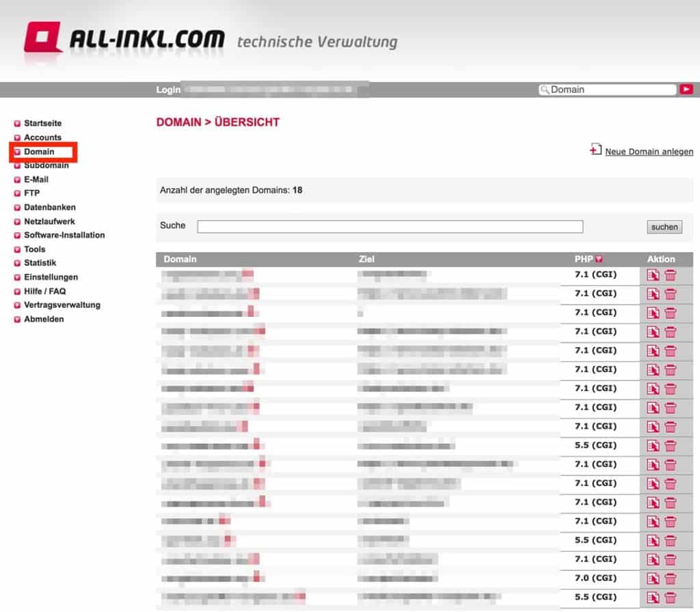Viewport: 700px width, 612px height.
Task: Go to Vertragsverwaltung via the sidebar
Action: pos(61,305)
